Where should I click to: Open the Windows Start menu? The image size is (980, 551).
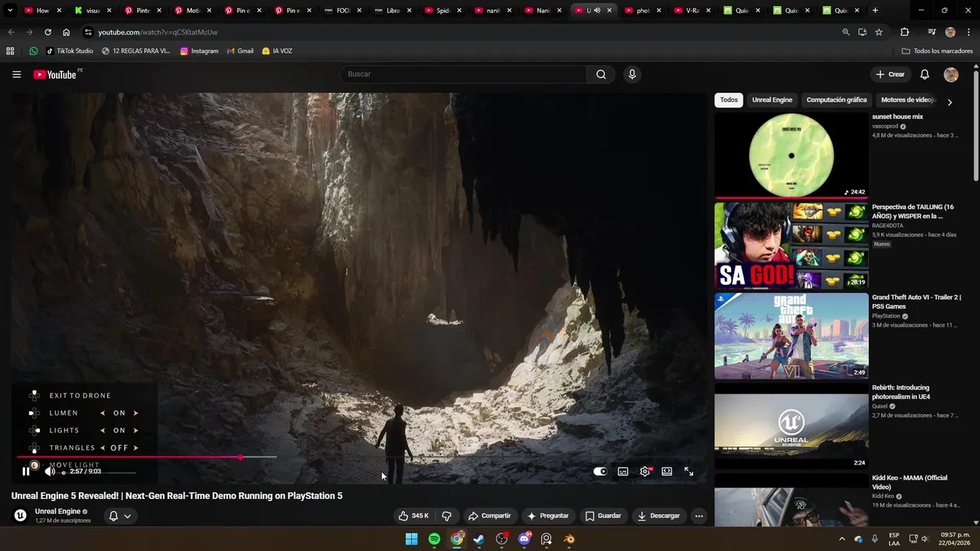click(411, 539)
